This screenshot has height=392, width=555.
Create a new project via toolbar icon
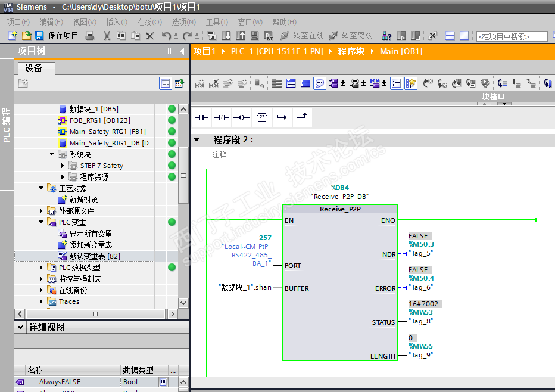pyautogui.click(x=13, y=35)
